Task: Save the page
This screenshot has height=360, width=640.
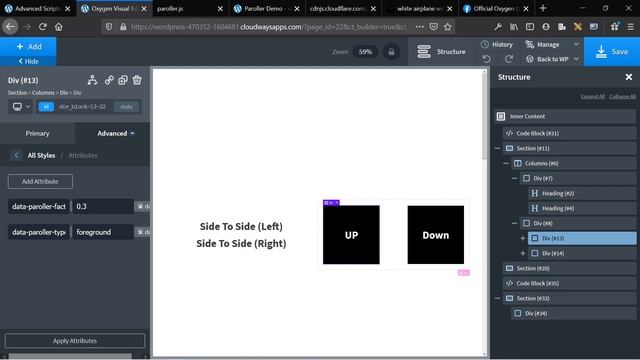Action: point(612,52)
